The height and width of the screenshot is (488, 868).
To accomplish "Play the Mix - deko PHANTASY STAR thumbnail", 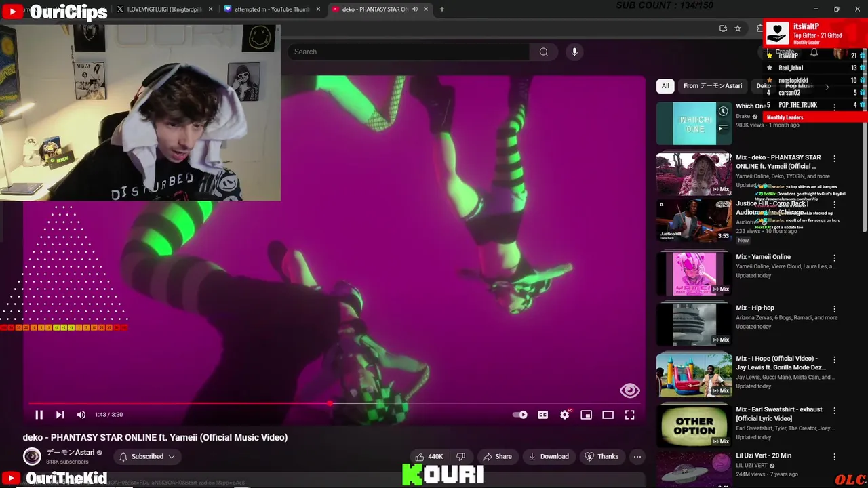I will tap(694, 174).
